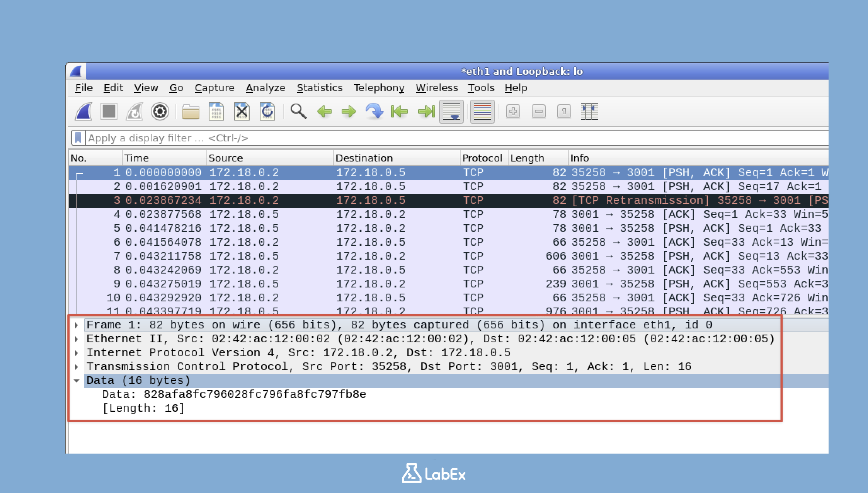Select the TCP Retransmission packet row

(348, 200)
